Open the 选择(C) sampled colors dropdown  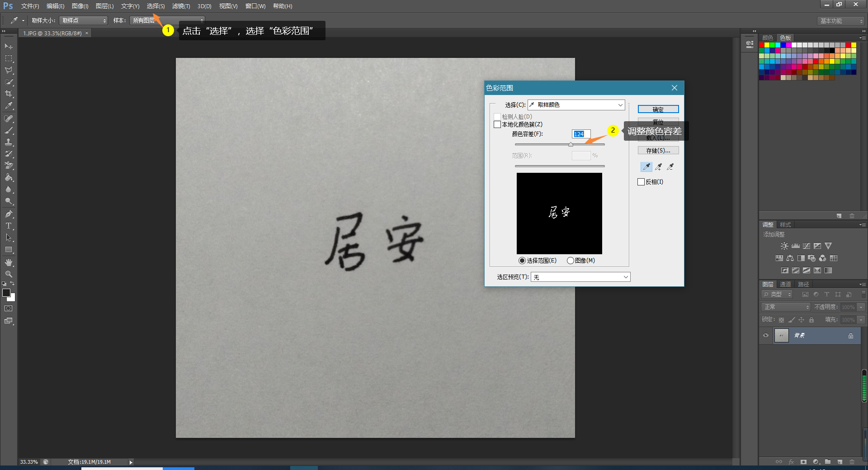click(x=576, y=105)
